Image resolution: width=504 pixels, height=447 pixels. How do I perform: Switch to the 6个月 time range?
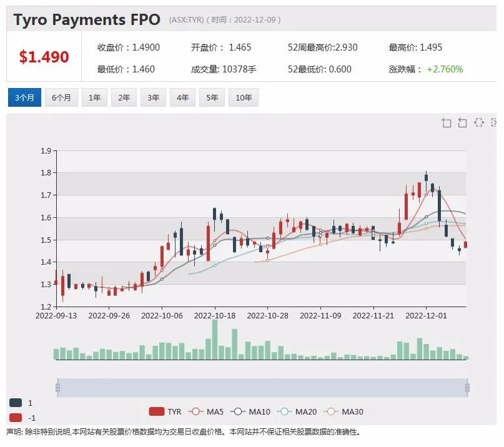click(x=61, y=97)
